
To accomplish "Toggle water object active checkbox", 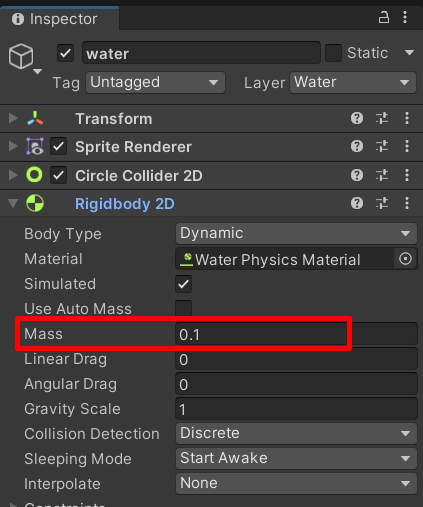I will 65,53.
